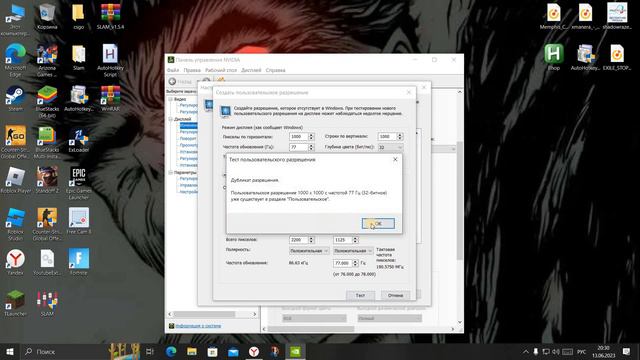Open Windows Start menu
This screenshot has width=640, height=360.
(10, 351)
